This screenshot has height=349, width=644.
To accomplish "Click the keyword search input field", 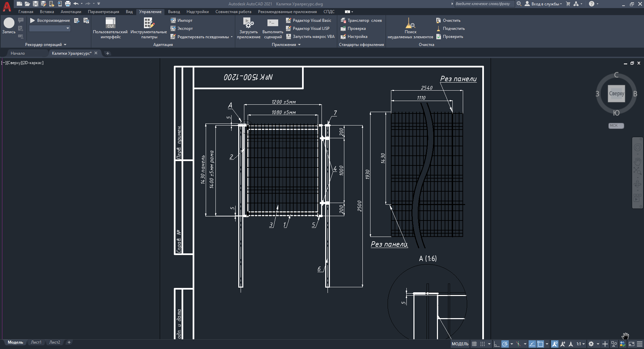I will [x=484, y=4].
